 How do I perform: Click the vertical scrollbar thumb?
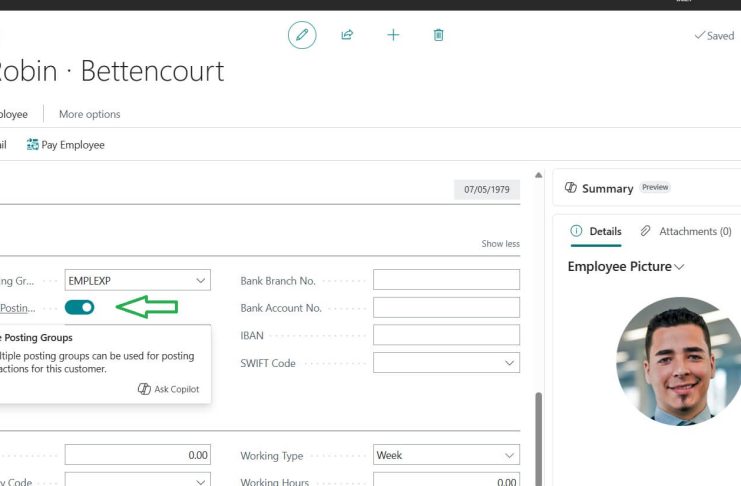(538, 439)
